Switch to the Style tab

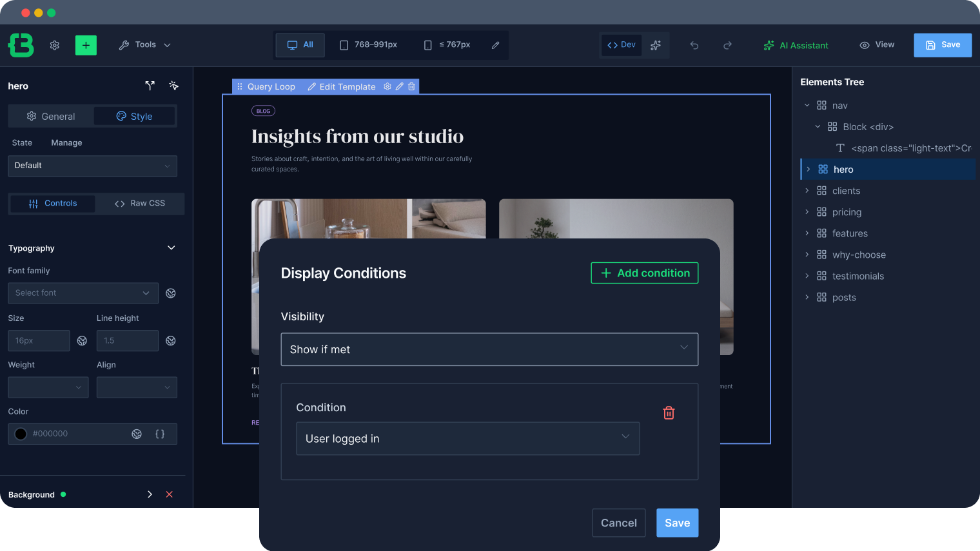[x=134, y=116]
